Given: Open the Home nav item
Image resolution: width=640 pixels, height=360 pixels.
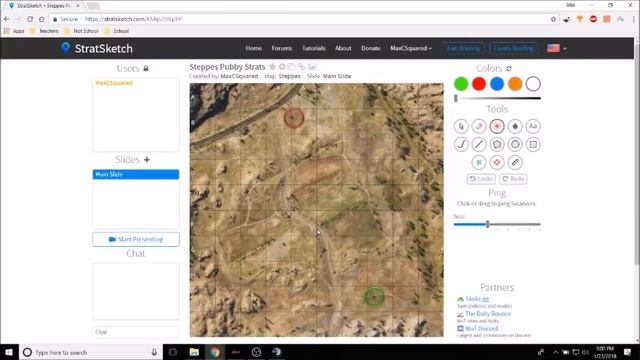Looking at the screenshot, I should [253, 48].
